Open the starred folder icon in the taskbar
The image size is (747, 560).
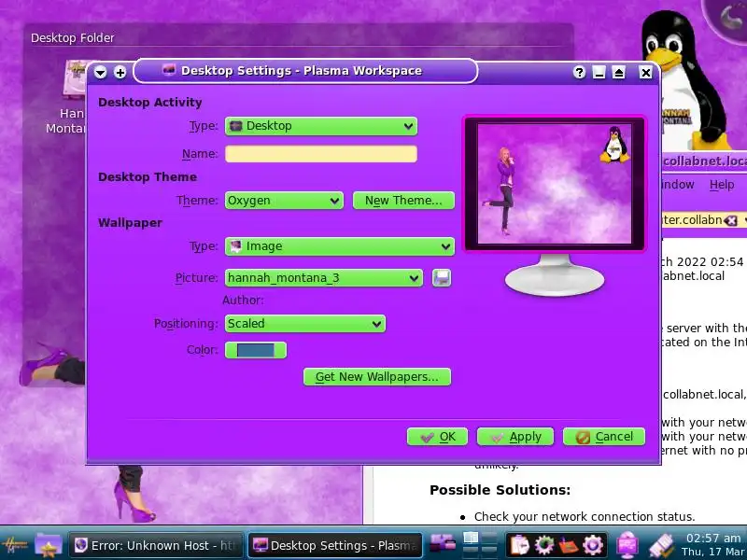[x=49, y=545]
